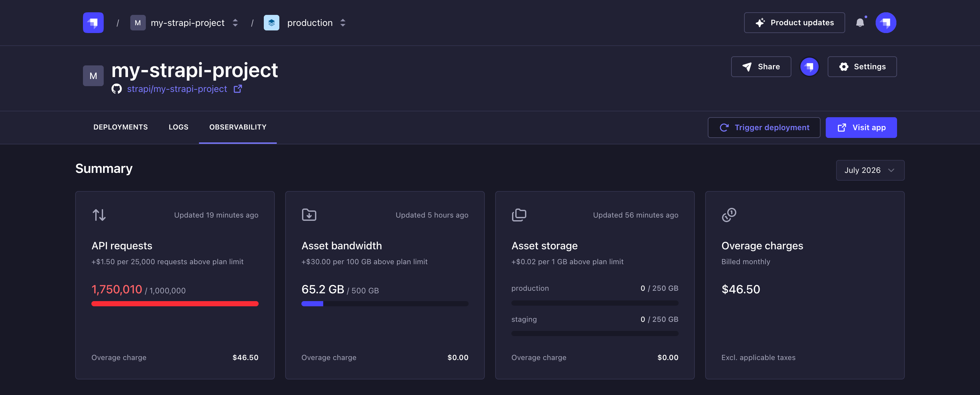Click the Asset storage folders icon
The width and height of the screenshot is (980, 395).
click(x=519, y=215)
